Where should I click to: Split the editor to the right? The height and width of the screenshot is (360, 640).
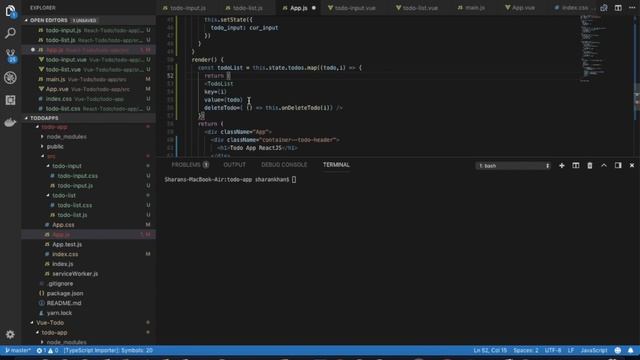(618, 8)
